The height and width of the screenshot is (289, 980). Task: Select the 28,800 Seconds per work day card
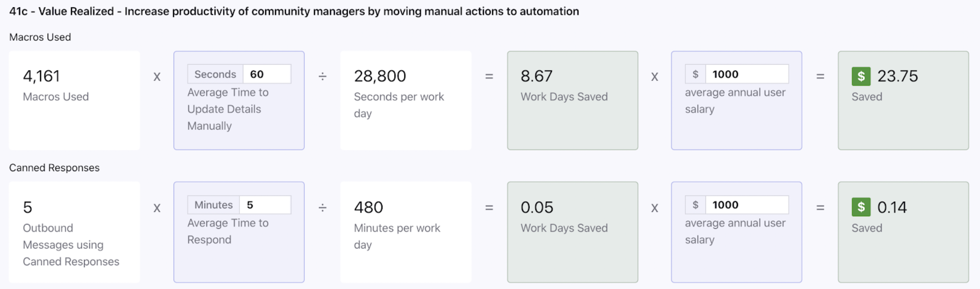[406, 100]
